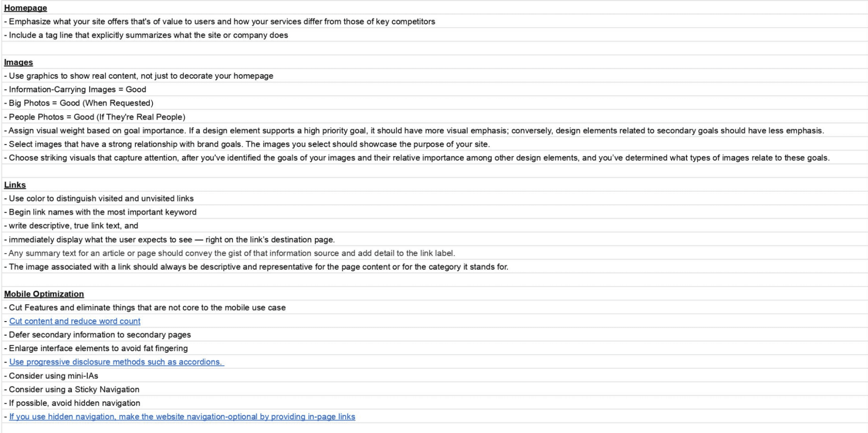This screenshot has width=868, height=433.
Task: Click the hidden navigation in-page links hyperlink
Action: point(182,417)
